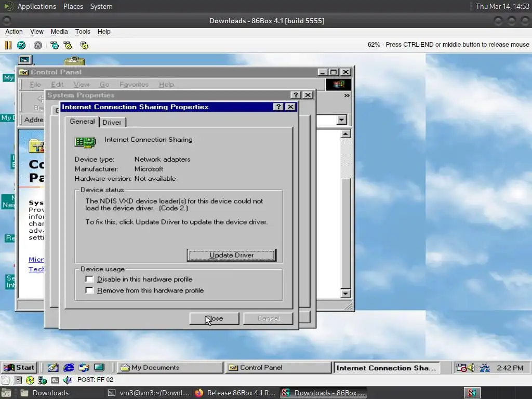This screenshot has height=399, width=532.
Task: Click host clock Thu Mar 14, 14:53
Action: pyautogui.click(x=502, y=6)
